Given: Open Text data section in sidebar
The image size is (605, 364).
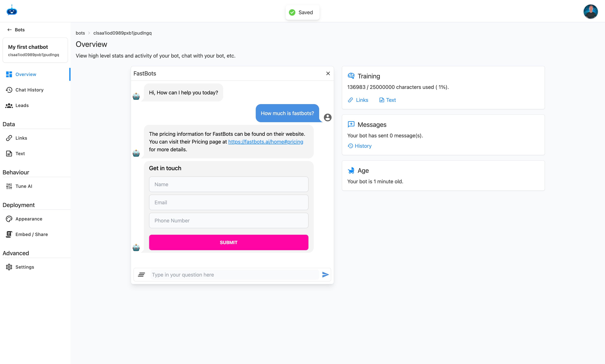Looking at the screenshot, I should [20, 154].
